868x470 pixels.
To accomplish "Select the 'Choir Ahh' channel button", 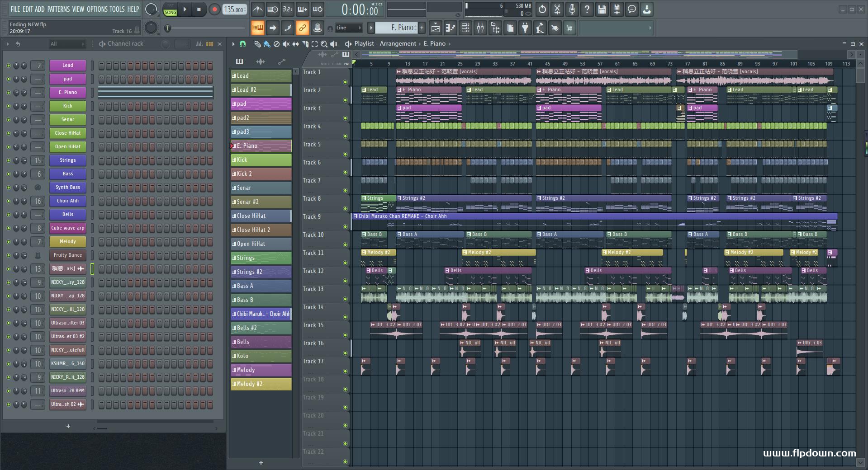I will pyautogui.click(x=68, y=201).
